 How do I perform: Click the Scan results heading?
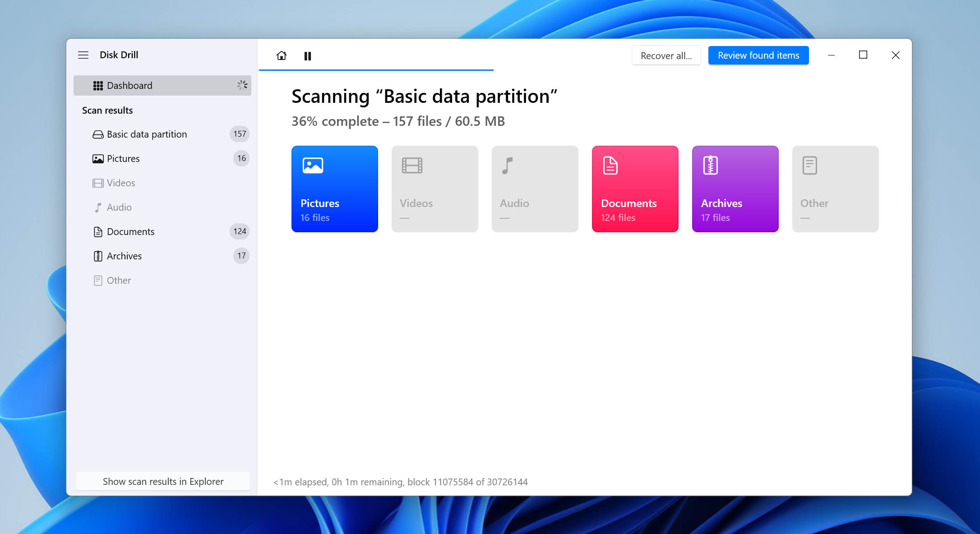[107, 110]
